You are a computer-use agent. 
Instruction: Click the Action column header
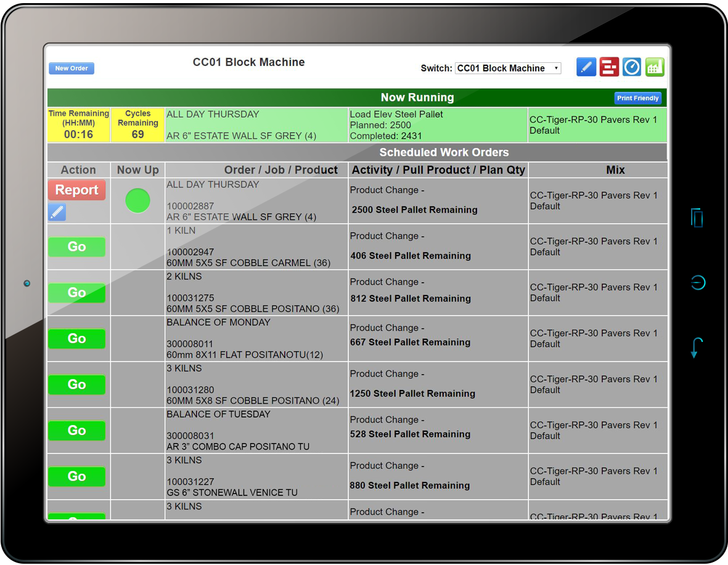click(x=78, y=170)
